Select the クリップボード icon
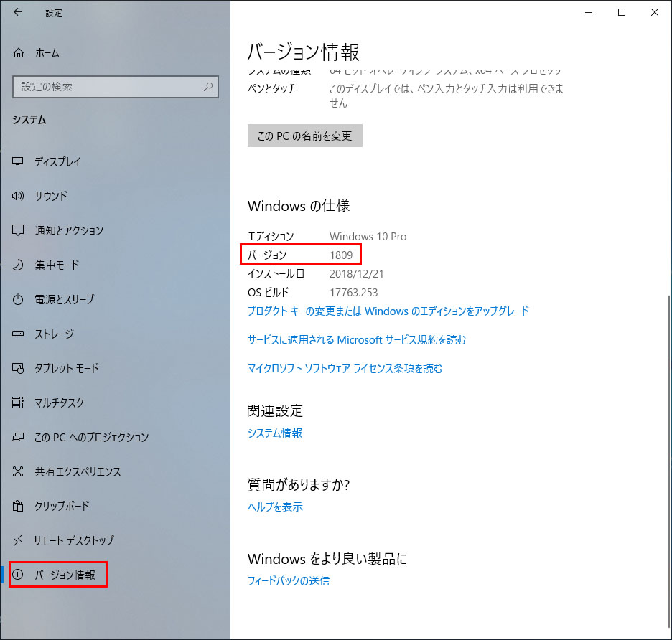The height and width of the screenshot is (640, 672). [x=17, y=506]
